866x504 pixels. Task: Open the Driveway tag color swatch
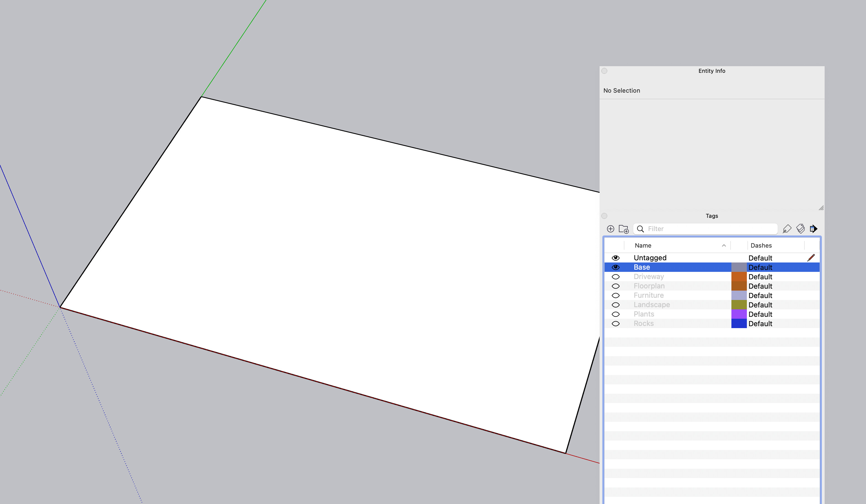[739, 277]
